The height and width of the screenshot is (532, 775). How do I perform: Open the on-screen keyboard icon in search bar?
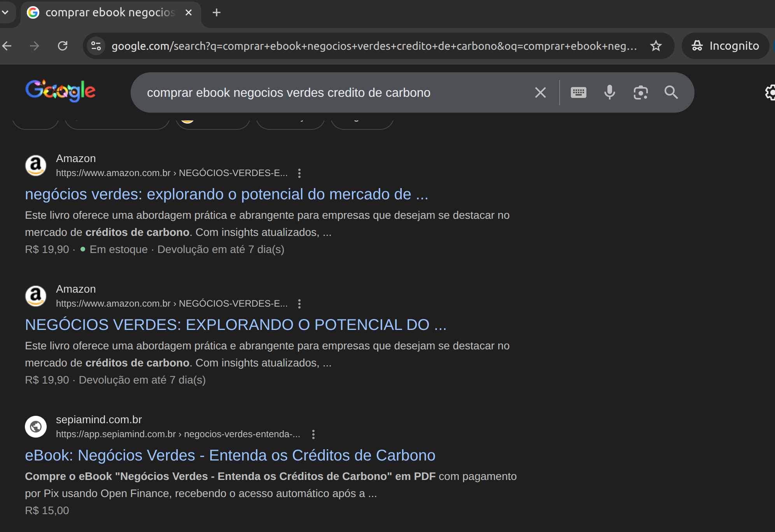tap(578, 92)
